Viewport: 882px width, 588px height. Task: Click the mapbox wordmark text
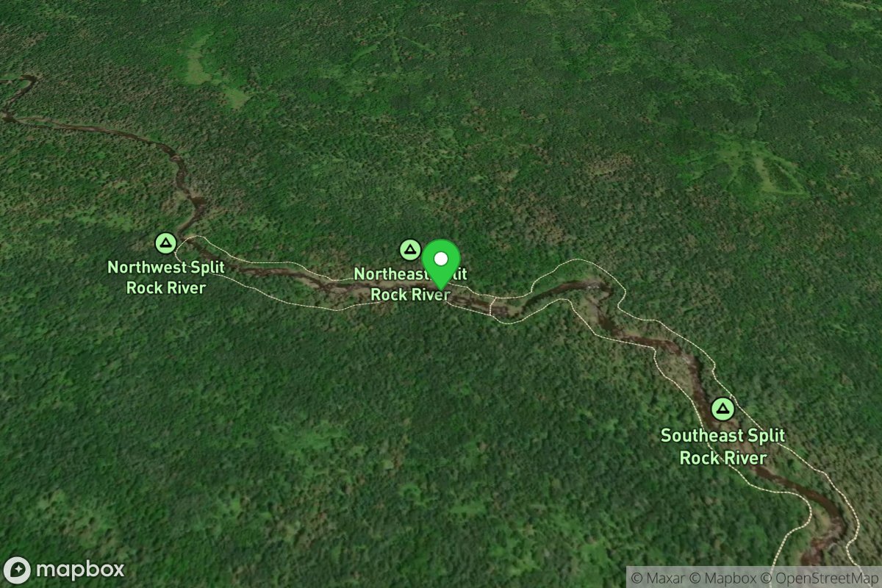click(79, 570)
